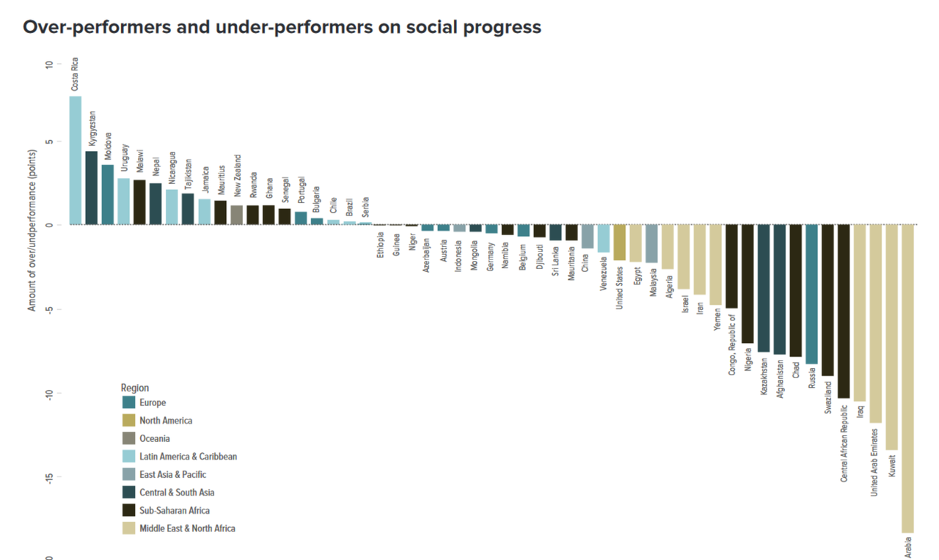The image size is (939, 560).
Task: Select the Moldova bar
Action: (x=108, y=194)
